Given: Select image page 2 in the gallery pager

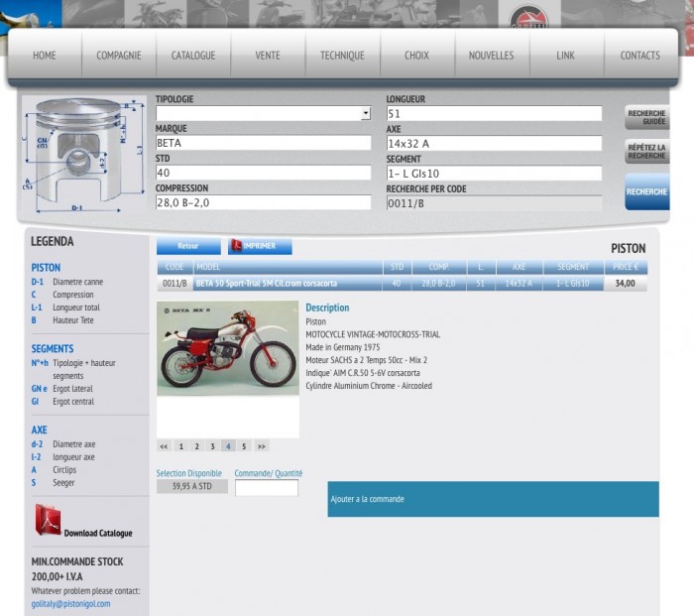Looking at the screenshot, I should click(196, 446).
